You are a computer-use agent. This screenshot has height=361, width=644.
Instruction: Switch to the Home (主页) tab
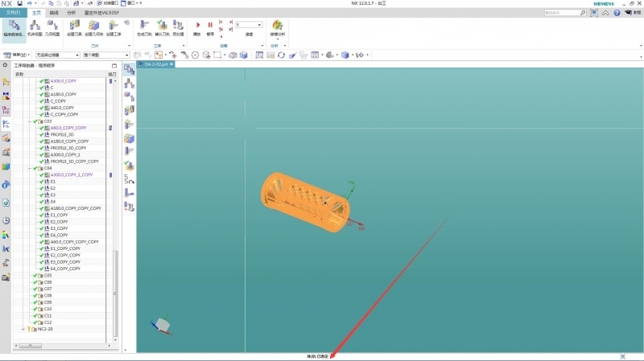[x=36, y=13]
